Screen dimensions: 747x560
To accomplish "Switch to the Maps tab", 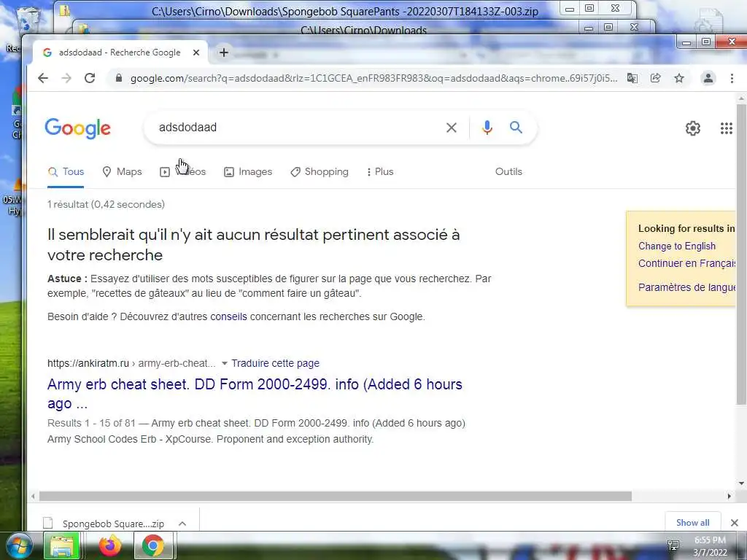I will 122,171.
